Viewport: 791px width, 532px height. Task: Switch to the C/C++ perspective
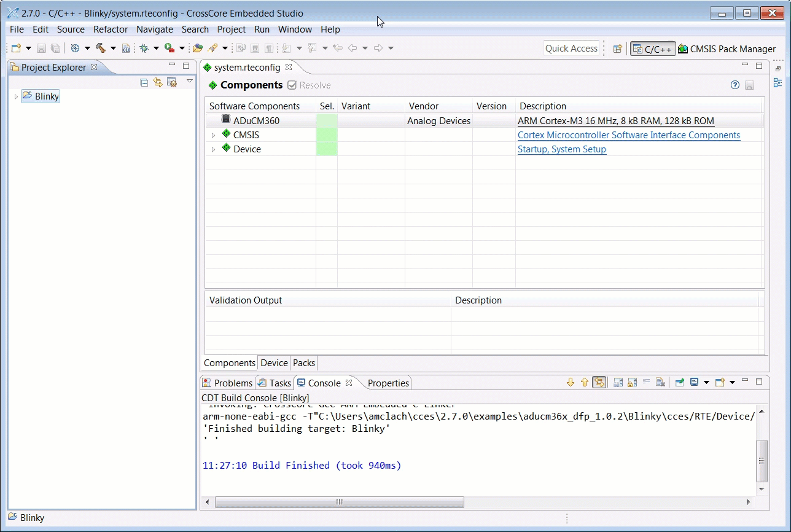[x=653, y=49]
